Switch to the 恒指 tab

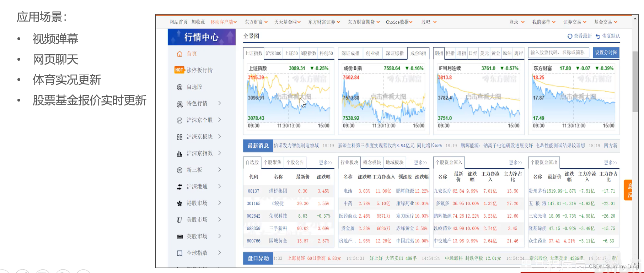click(450, 53)
